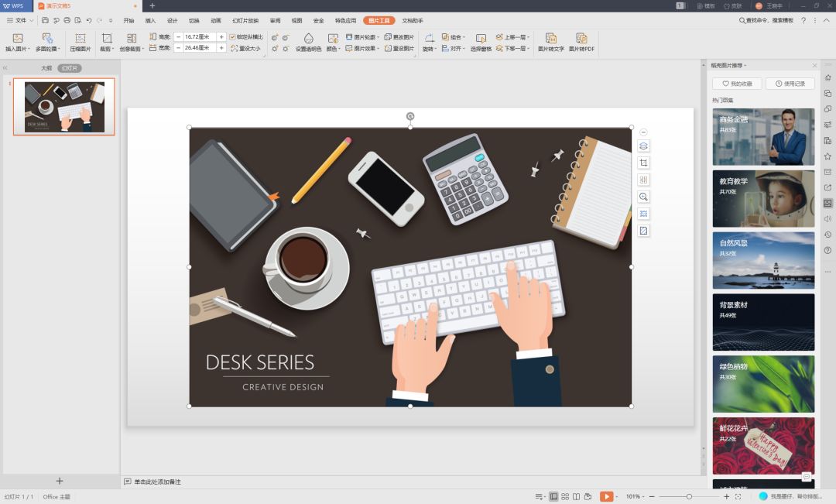836x504 pixels.
Task: Click 设置透明色 transparent color icon
Action: [x=309, y=39]
